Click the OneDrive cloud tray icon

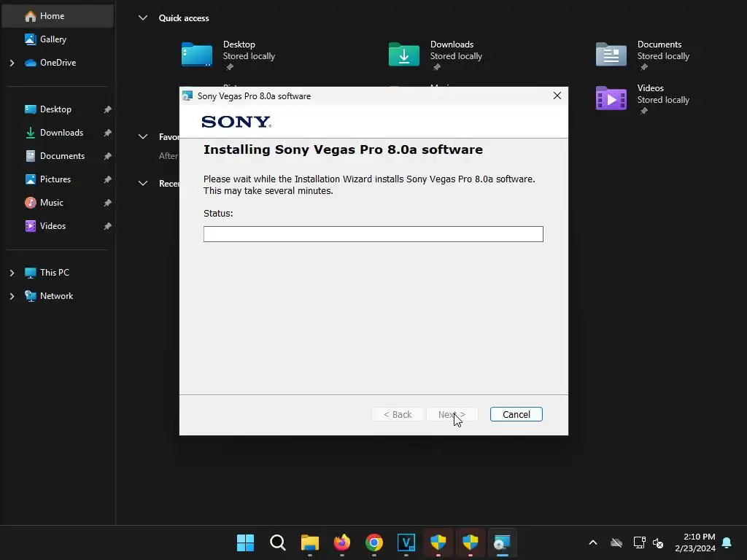tap(616, 542)
